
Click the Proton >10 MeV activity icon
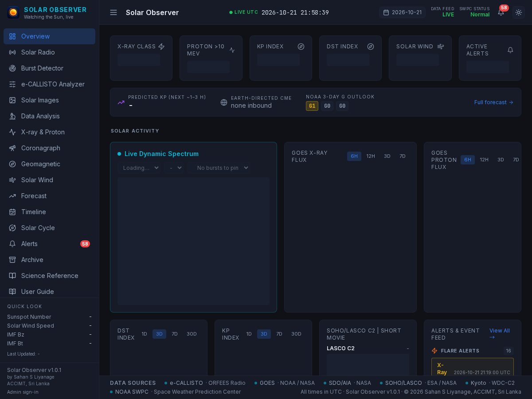pos(232,50)
